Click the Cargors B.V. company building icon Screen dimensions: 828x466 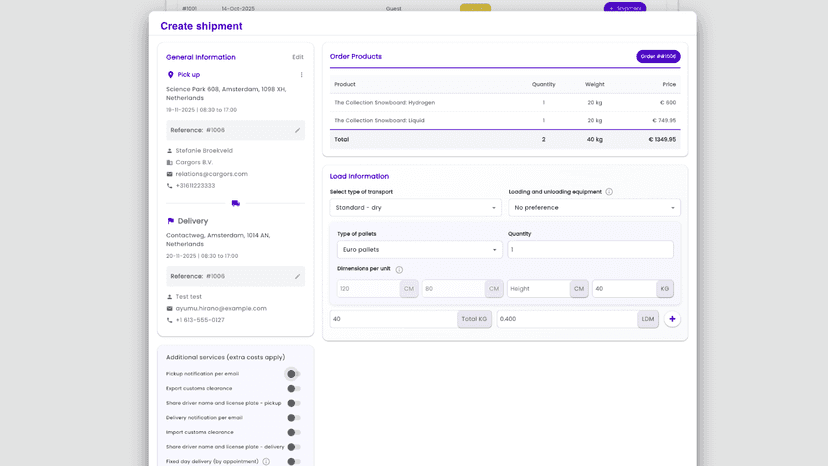tap(170, 162)
